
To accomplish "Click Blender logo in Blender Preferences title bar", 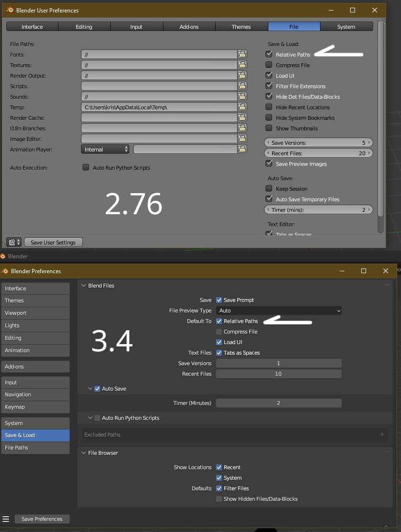I will click(x=5, y=271).
